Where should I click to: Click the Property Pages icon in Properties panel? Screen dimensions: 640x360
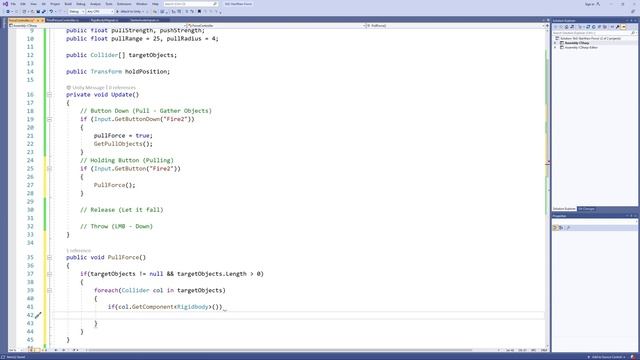tap(568, 228)
